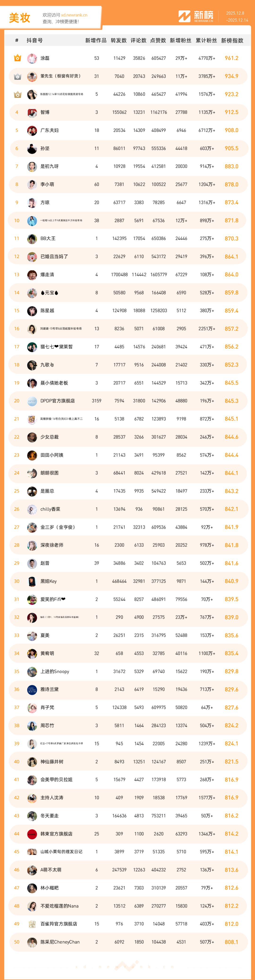
Task: Click the Newrank logo icon in header
Action: tap(184, 16)
